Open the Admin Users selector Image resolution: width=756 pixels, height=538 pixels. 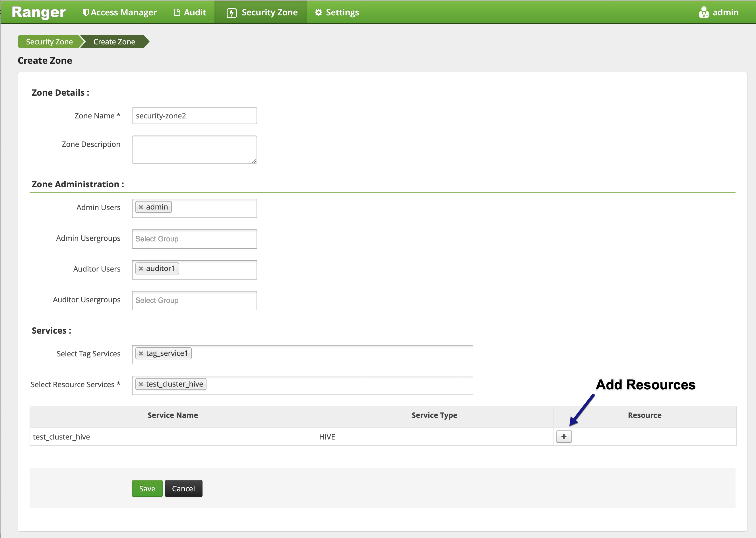coord(194,208)
